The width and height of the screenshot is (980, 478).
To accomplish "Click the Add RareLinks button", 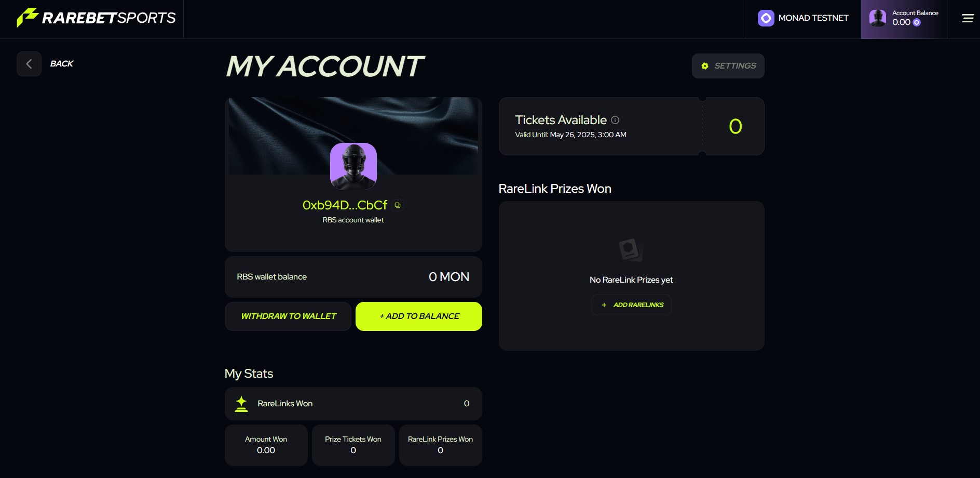I will pos(631,305).
